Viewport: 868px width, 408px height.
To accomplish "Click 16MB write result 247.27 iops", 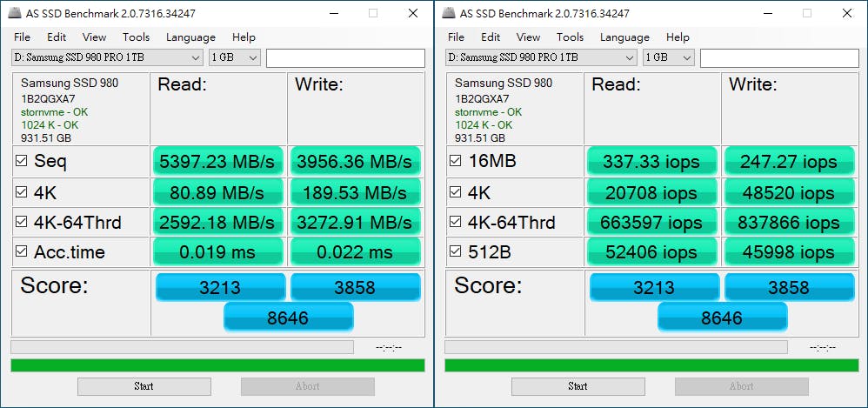I will point(790,161).
